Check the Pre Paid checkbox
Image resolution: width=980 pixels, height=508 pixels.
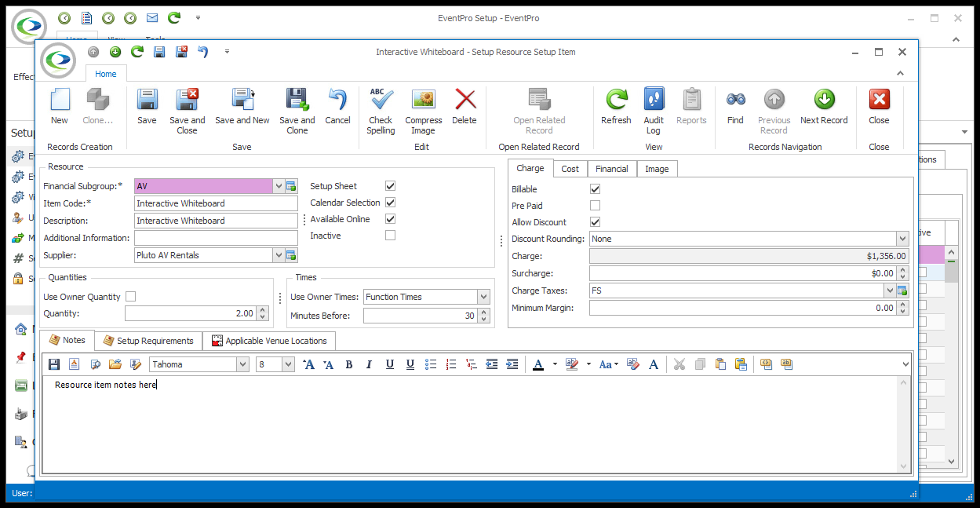click(595, 206)
